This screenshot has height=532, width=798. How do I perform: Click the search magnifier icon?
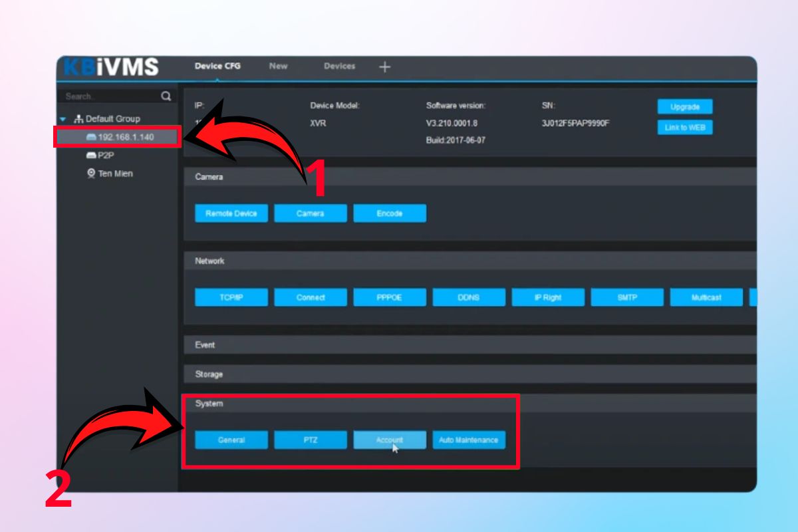166,96
